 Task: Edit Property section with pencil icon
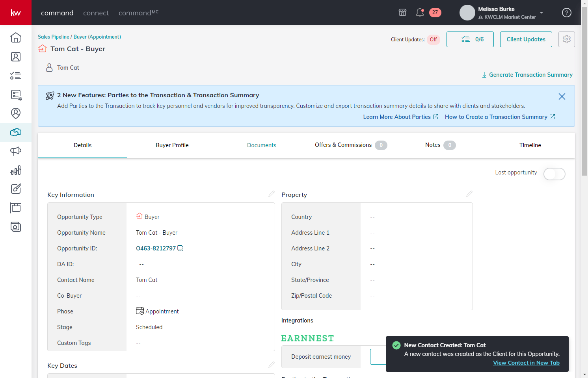469,194
